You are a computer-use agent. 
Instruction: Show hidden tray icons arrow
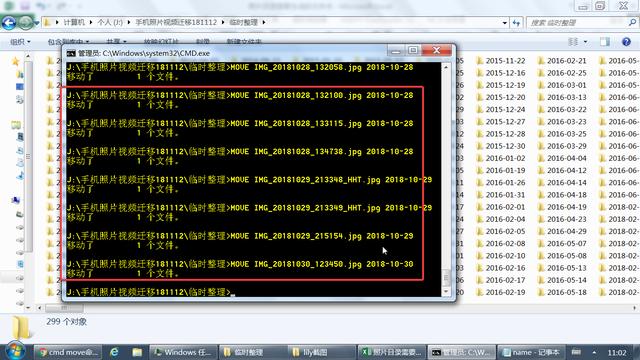click(x=594, y=352)
